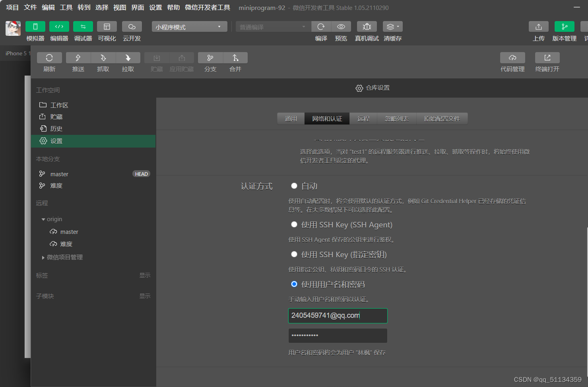This screenshot has height=387, width=588.
Task: Click the 推送 push button
Action: [x=78, y=58]
